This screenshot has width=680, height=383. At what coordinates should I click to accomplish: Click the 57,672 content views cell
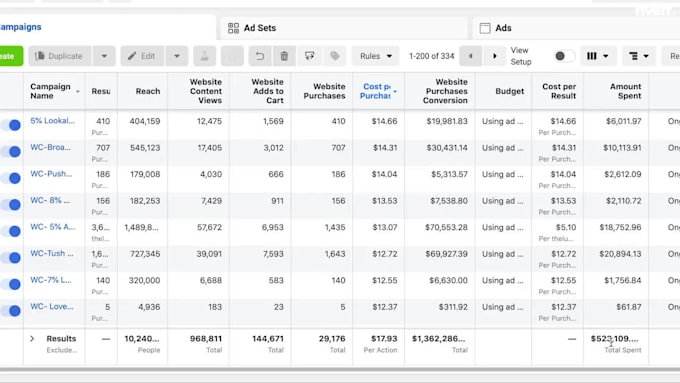pos(209,227)
